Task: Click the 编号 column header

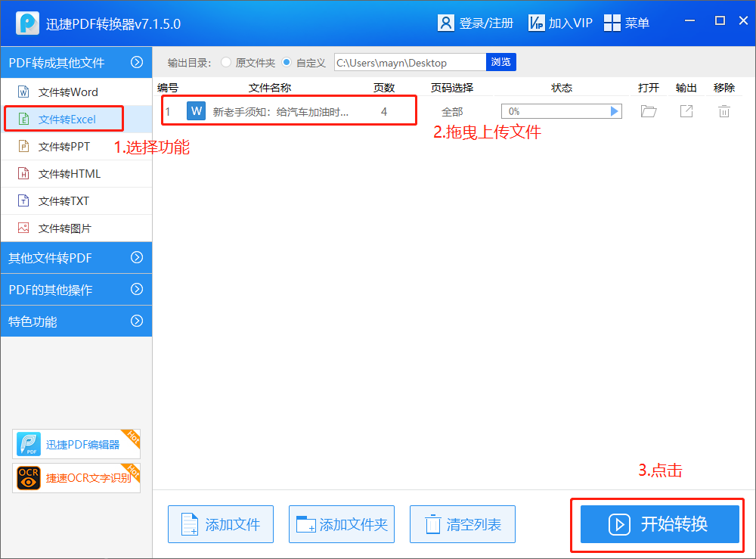Action: tap(168, 88)
